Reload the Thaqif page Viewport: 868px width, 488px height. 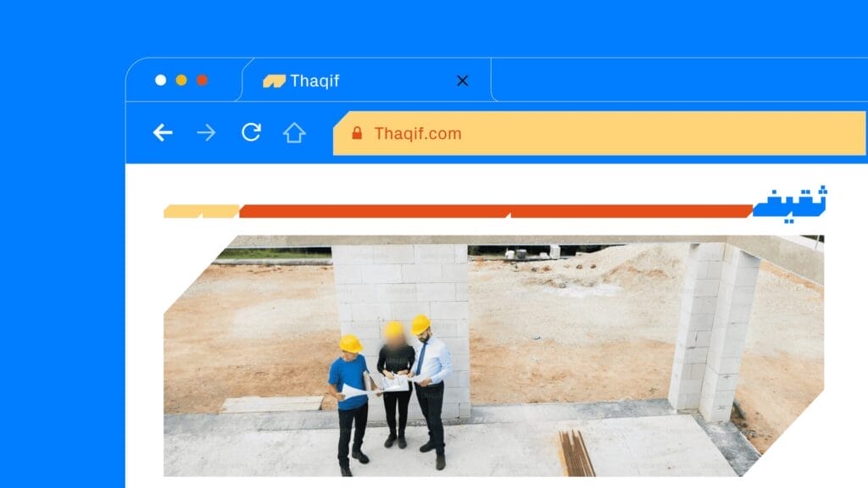pyautogui.click(x=251, y=132)
